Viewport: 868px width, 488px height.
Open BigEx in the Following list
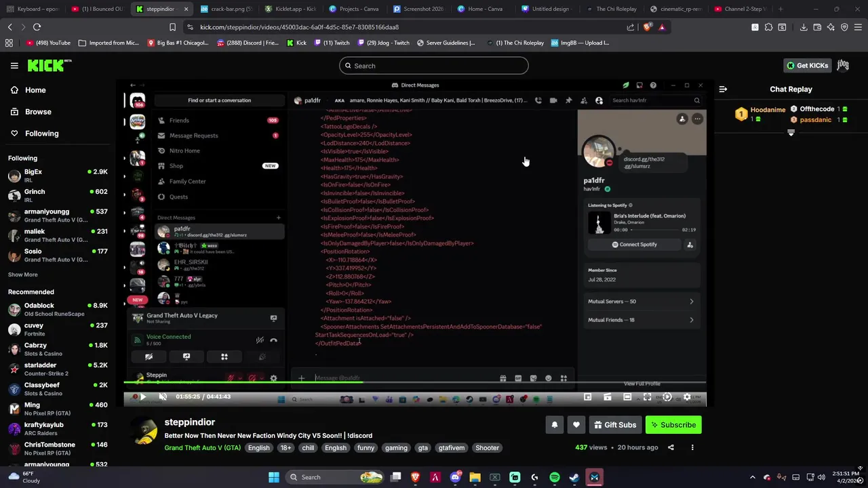[58, 176]
